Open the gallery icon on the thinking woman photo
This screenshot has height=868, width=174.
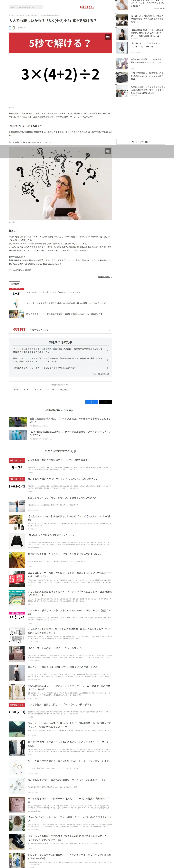click(x=107, y=151)
